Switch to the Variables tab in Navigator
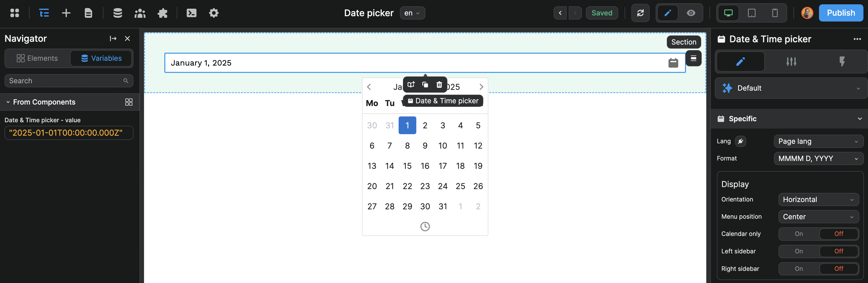Viewport: 868px width, 283px height. click(101, 58)
